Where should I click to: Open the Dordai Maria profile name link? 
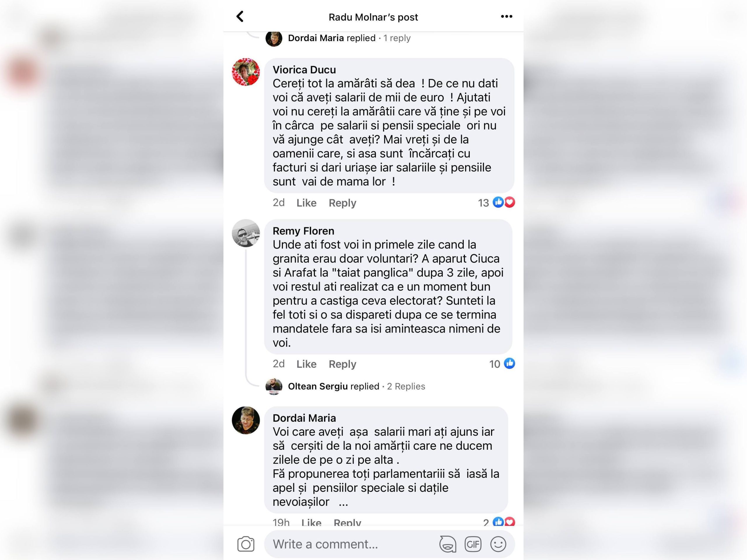(x=304, y=418)
